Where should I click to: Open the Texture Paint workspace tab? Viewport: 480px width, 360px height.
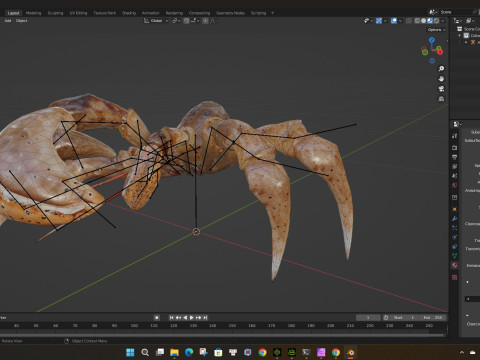pos(105,13)
